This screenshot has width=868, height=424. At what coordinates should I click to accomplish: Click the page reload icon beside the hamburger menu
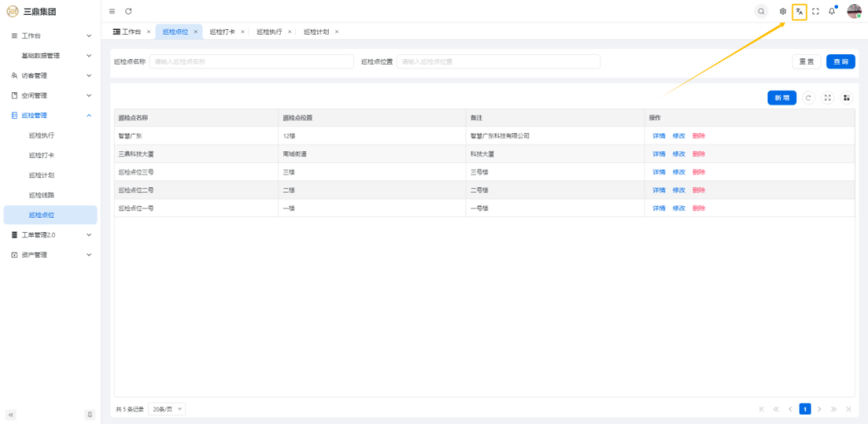coord(129,12)
